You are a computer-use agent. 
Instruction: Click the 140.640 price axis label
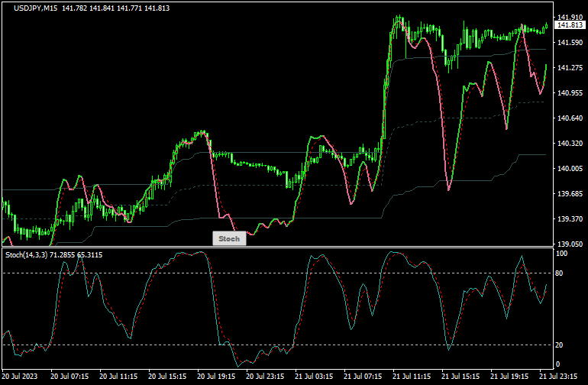click(x=570, y=118)
